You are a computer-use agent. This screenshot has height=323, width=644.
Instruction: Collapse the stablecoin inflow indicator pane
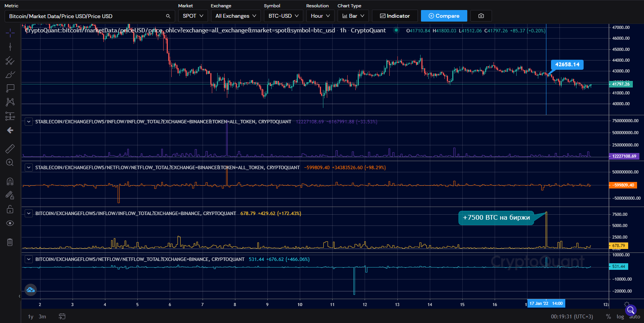click(x=29, y=122)
